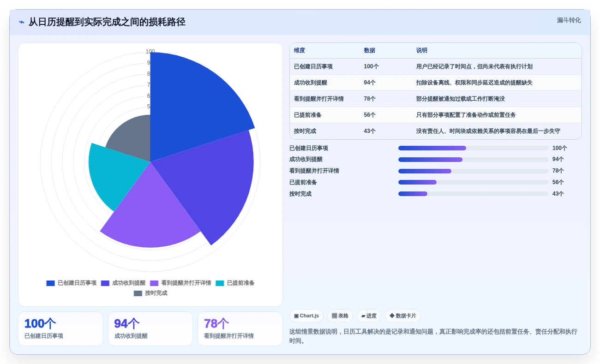Click the 说明 column header
Image resolution: width=600 pixels, height=364 pixels.
coord(422,51)
